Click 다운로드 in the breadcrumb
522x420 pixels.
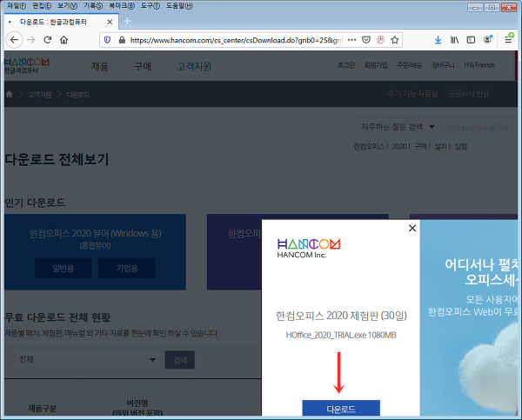tap(77, 95)
